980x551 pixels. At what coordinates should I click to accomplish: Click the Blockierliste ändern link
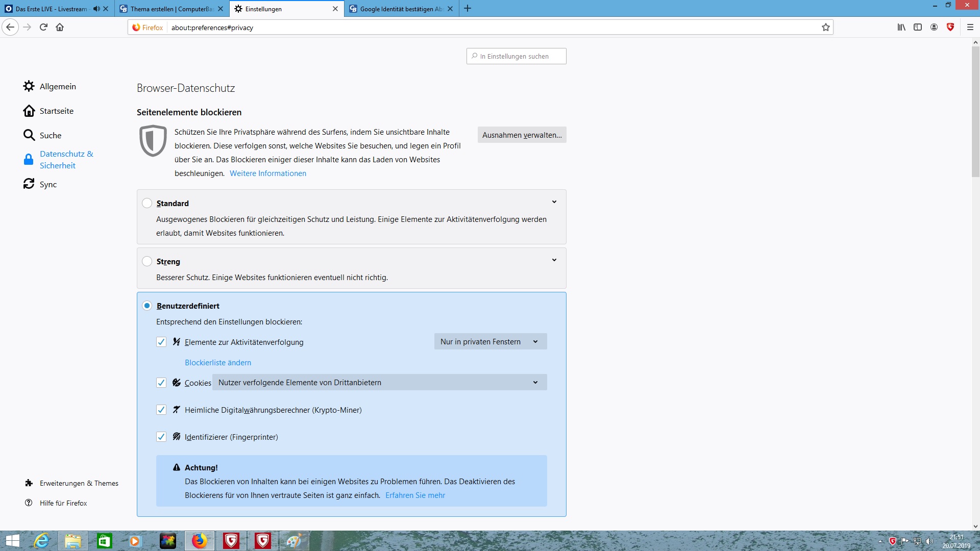pos(218,362)
